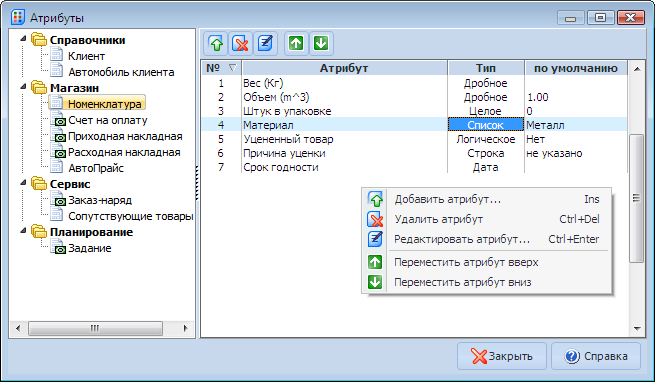Image resolution: width=655 pixels, height=382 pixels.
Task: Collapse the Магазин tree node
Action: tap(23, 87)
